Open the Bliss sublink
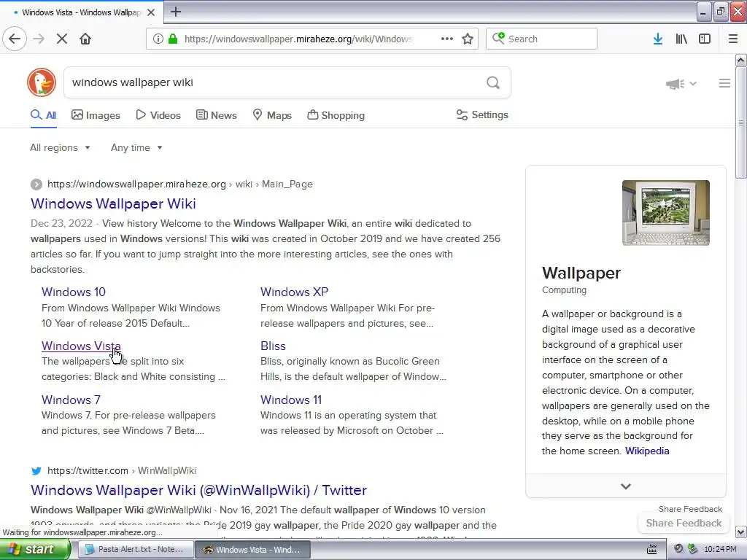The height and width of the screenshot is (560, 747). [x=273, y=346]
